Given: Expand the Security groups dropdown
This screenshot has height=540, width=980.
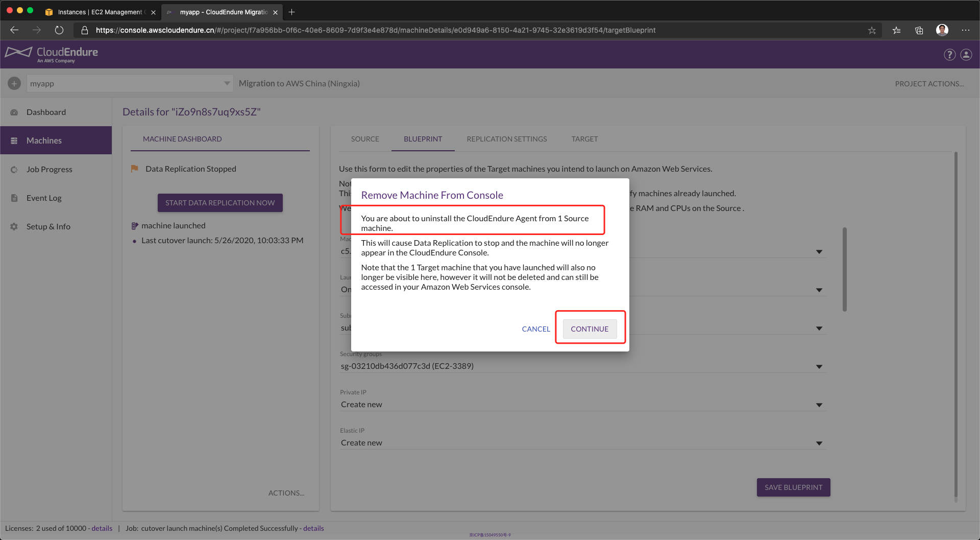Looking at the screenshot, I should (x=819, y=366).
